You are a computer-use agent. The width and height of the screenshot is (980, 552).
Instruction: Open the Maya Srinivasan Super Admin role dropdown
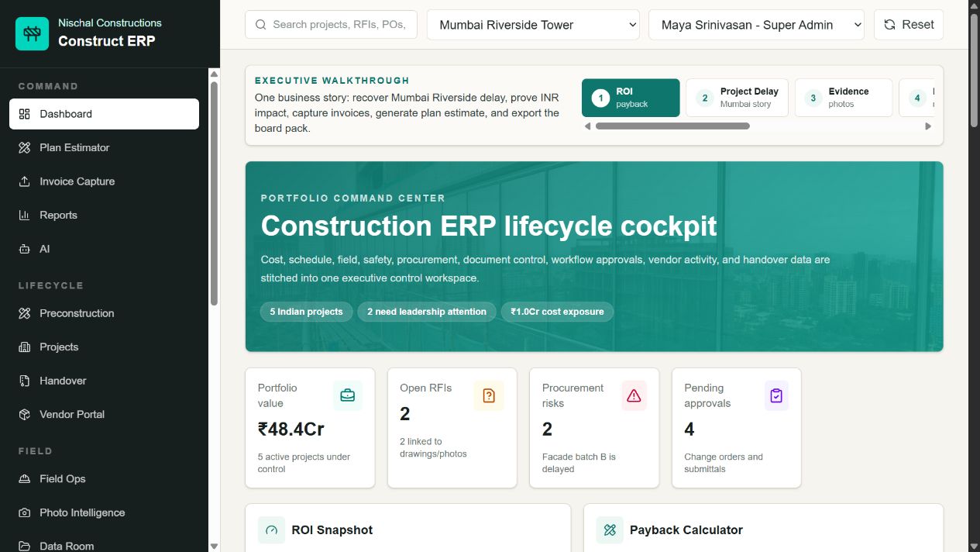tap(757, 25)
